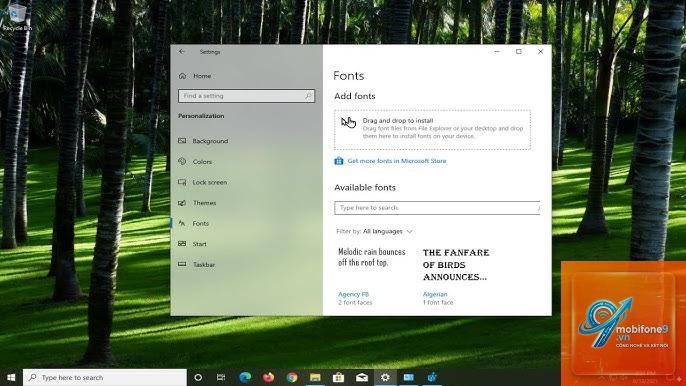Image resolution: width=686 pixels, height=386 pixels.
Task: Open File Explorer from taskbar
Action: tap(315, 377)
